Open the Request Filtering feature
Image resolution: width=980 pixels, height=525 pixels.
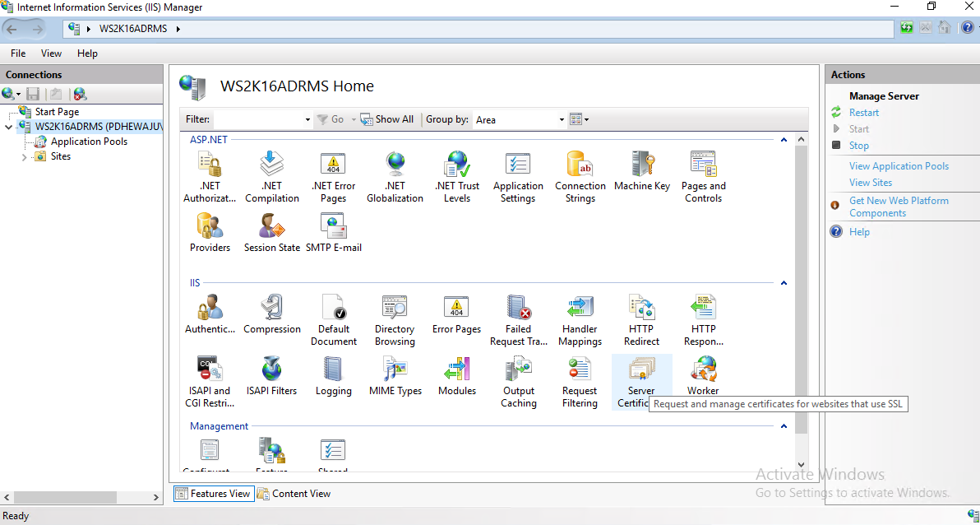coord(580,383)
